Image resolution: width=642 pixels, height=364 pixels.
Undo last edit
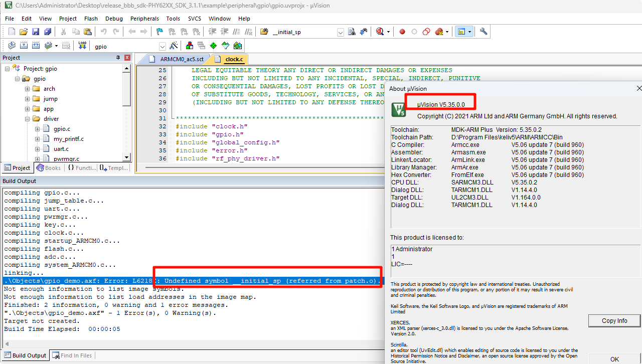coord(104,32)
